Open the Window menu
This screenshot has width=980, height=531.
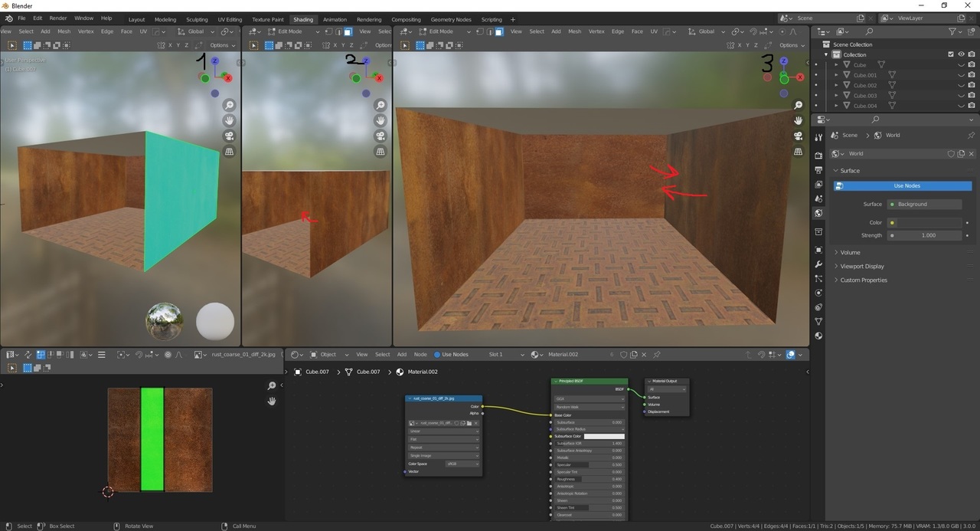(x=83, y=18)
